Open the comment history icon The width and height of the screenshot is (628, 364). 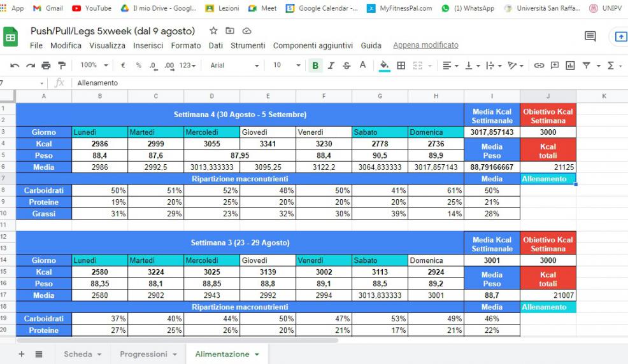pos(590,38)
